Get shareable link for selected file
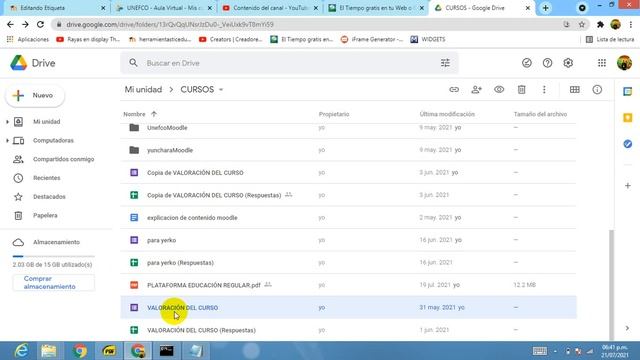The height and width of the screenshot is (360, 640). [x=454, y=89]
